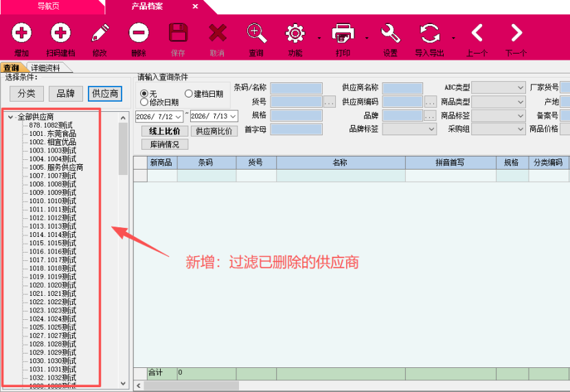The height and width of the screenshot is (392, 570).
Task: Open the 采购组 dropdown
Action: click(499, 129)
